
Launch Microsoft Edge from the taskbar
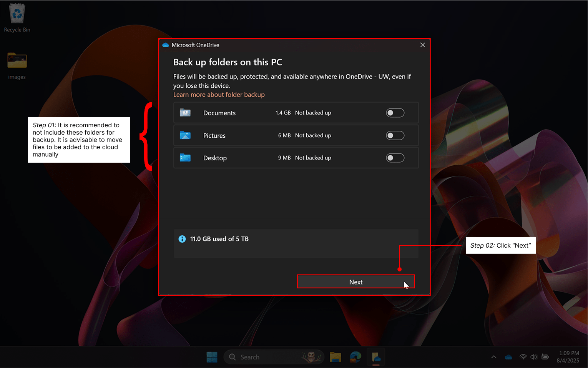355,357
